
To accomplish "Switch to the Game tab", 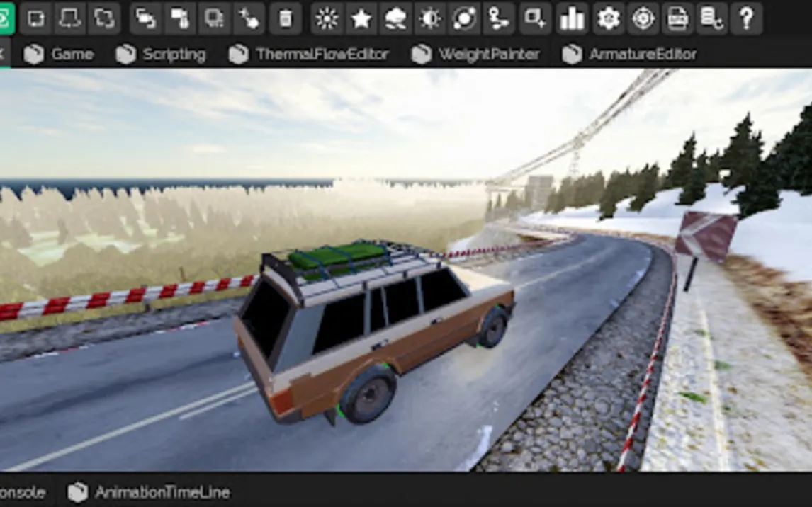I will pyautogui.click(x=59, y=55).
